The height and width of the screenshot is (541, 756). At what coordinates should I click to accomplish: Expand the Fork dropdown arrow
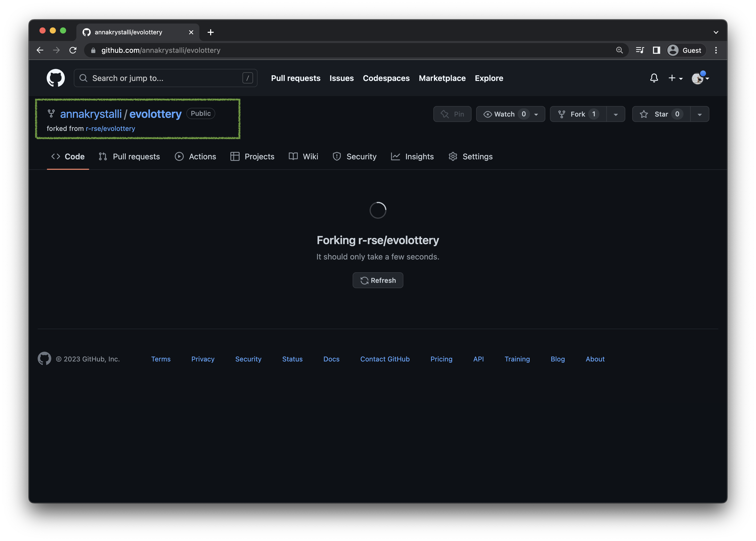tap(616, 114)
